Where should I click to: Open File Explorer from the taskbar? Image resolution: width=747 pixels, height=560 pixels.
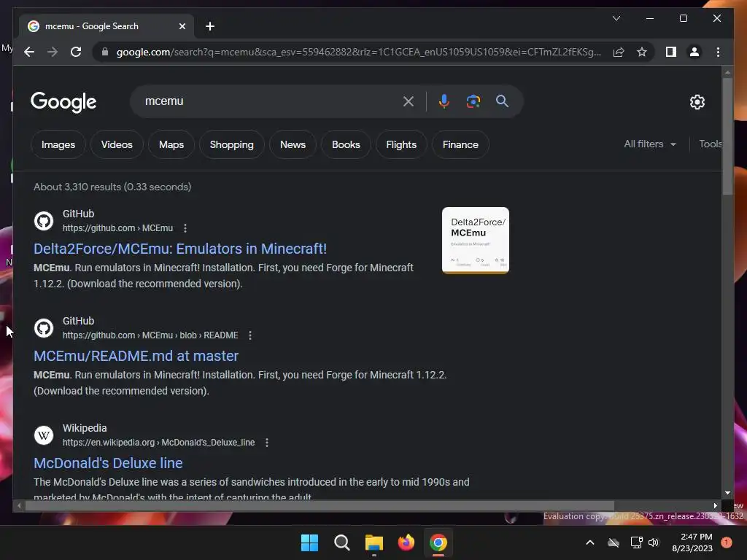point(374,542)
